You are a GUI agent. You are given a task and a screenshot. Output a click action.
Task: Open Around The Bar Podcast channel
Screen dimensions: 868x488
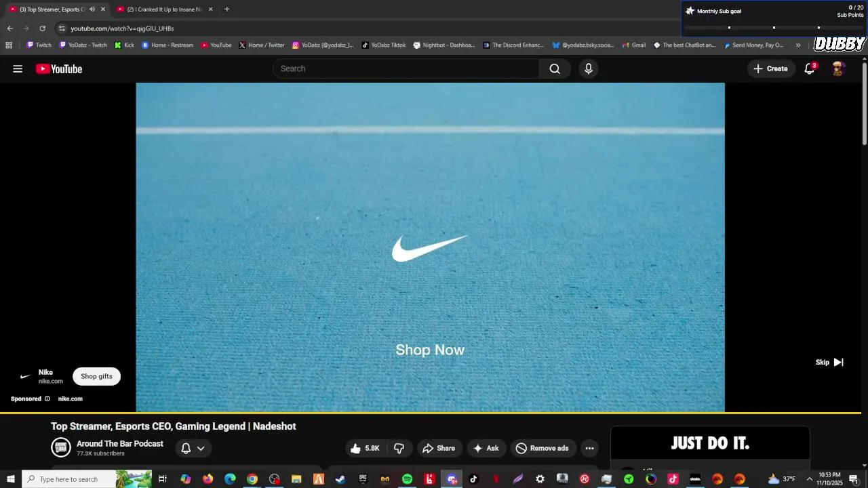[120, 443]
